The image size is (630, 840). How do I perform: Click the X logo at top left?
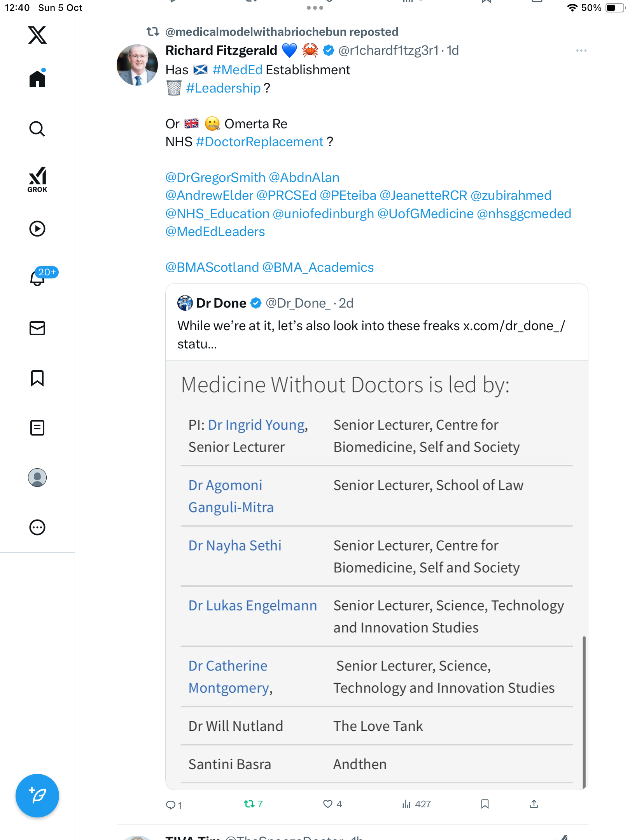tap(37, 35)
